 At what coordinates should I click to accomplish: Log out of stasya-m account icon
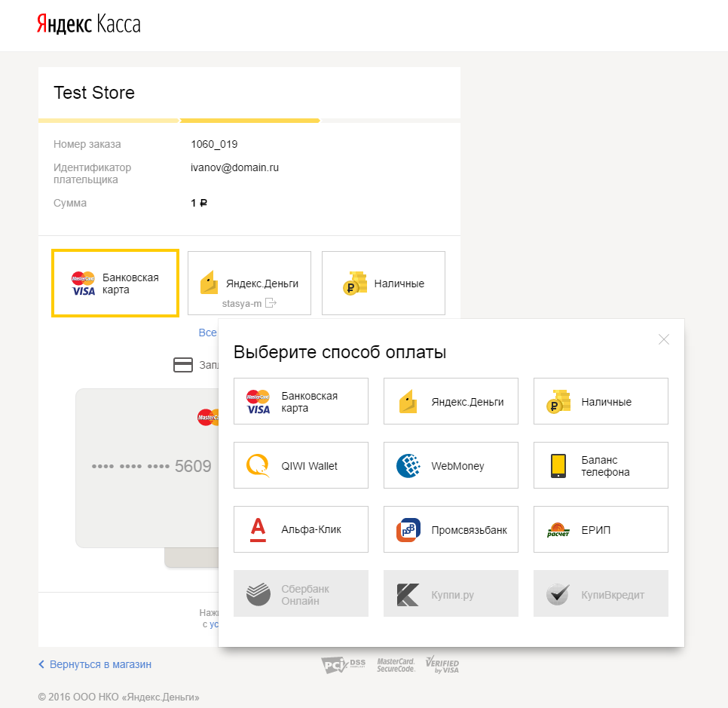click(271, 303)
